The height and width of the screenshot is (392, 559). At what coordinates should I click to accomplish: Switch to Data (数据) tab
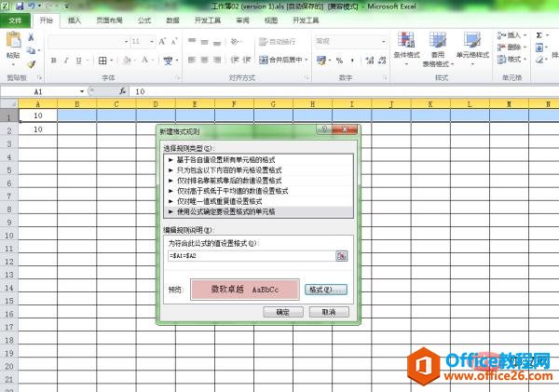(172, 20)
